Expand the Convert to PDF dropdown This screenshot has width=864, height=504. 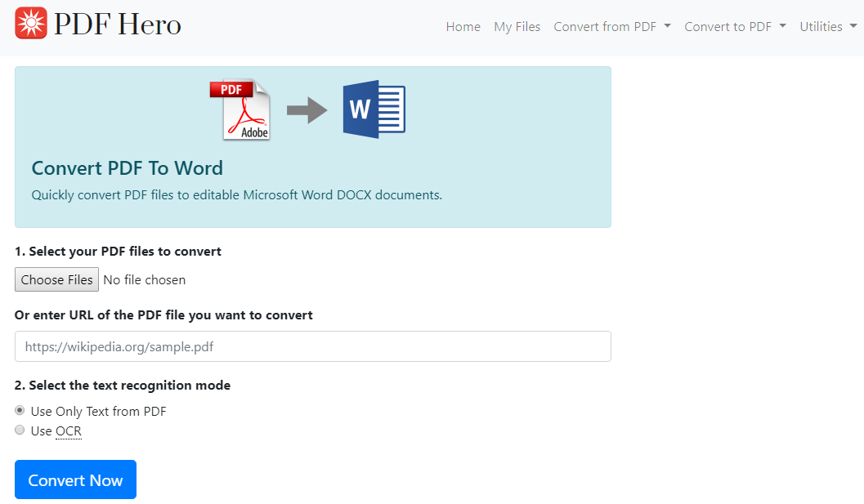coord(735,26)
